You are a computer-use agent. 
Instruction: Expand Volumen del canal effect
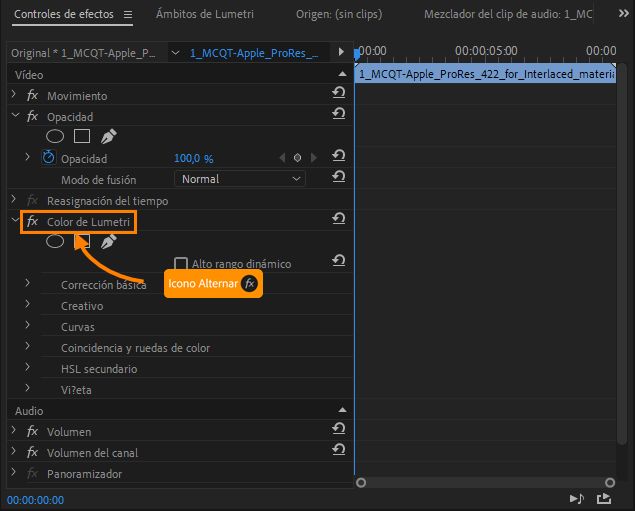pos(13,451)
